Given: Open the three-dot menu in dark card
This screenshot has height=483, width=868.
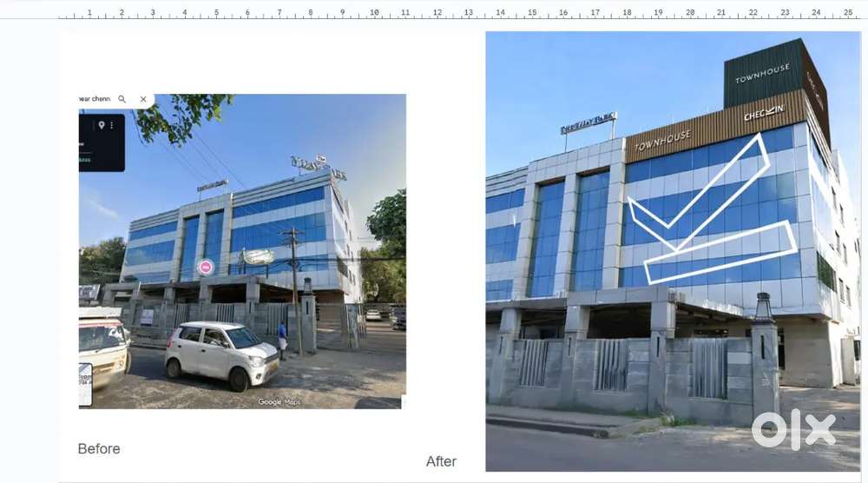Looking at the screenshot, I should pyautogui.click(x=111, y=126).
